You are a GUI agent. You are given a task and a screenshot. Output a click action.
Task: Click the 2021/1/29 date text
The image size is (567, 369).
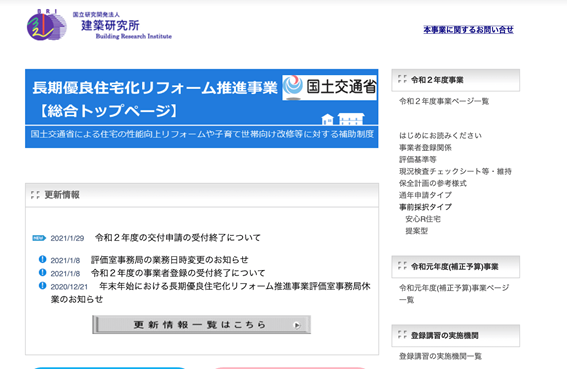[x=67, y=238]
